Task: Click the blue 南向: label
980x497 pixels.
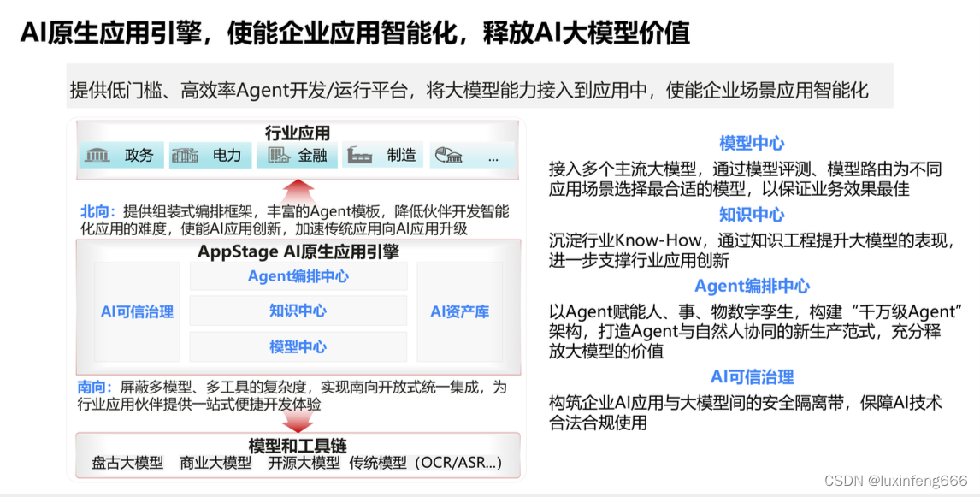Action: click(x=95, y=388)
